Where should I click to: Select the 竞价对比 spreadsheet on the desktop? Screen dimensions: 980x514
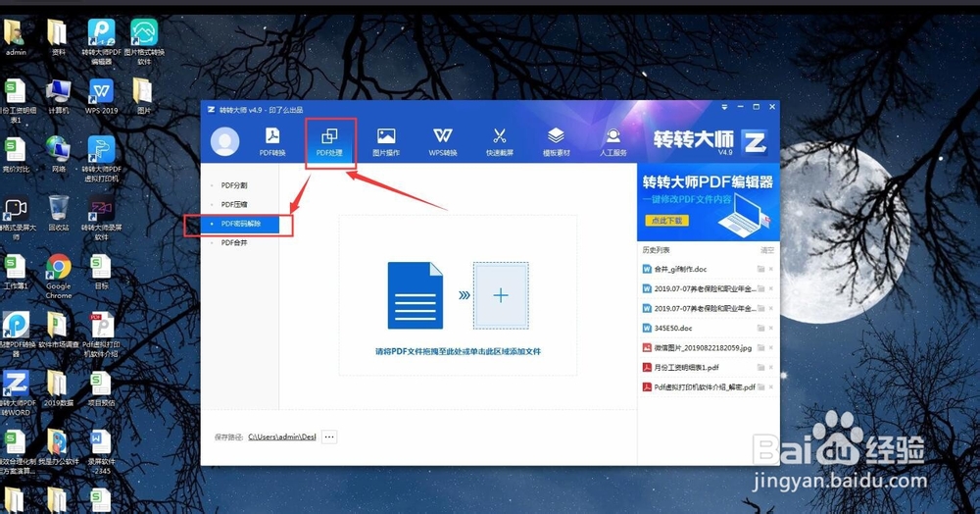15,154
